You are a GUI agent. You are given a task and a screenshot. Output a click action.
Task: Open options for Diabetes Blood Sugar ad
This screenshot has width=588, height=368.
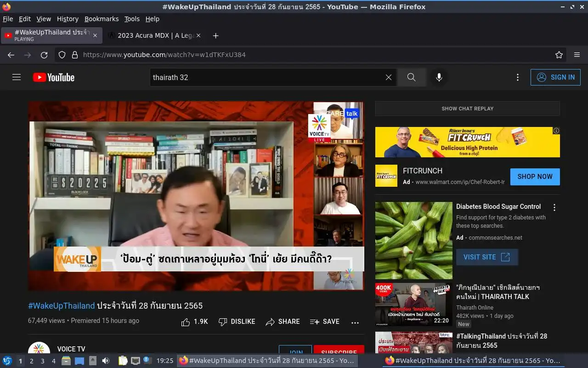point(554,207)
